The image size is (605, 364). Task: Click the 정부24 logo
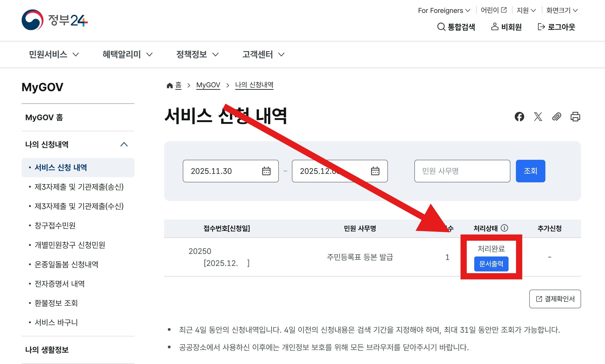point(54,20)
